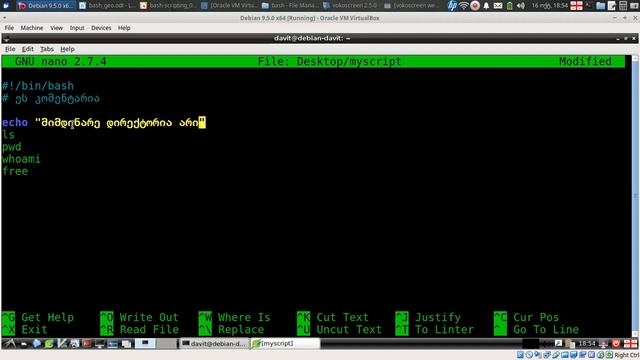Click the red recording tray icon
The width and height of the screenshot is (640, 360).
coord(475,5)
